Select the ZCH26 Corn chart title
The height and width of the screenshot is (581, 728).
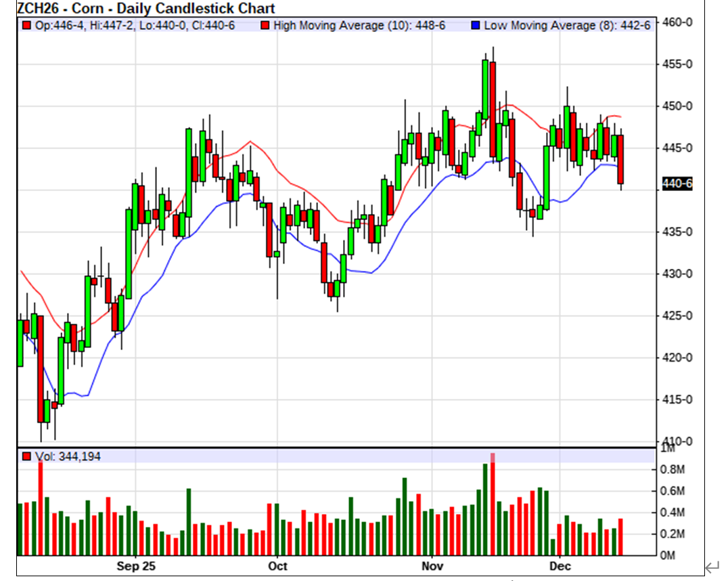tap(146, 8)
